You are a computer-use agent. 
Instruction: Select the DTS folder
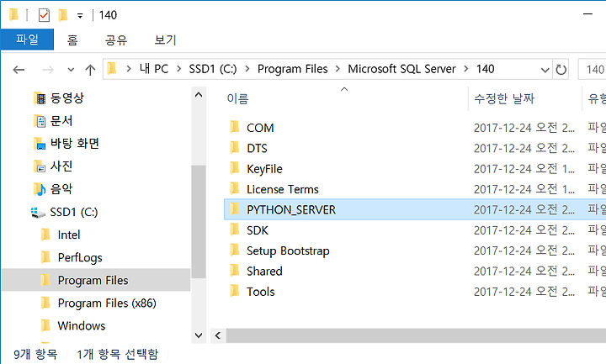coord(257,148)
